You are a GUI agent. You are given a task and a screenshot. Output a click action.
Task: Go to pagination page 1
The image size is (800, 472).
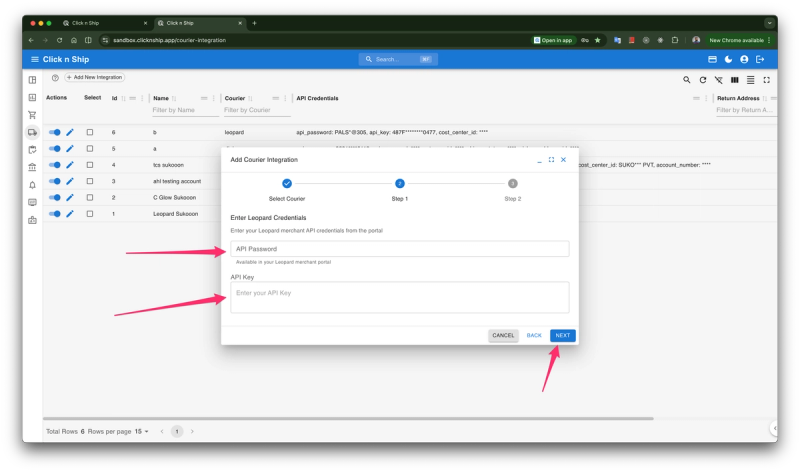177,432
